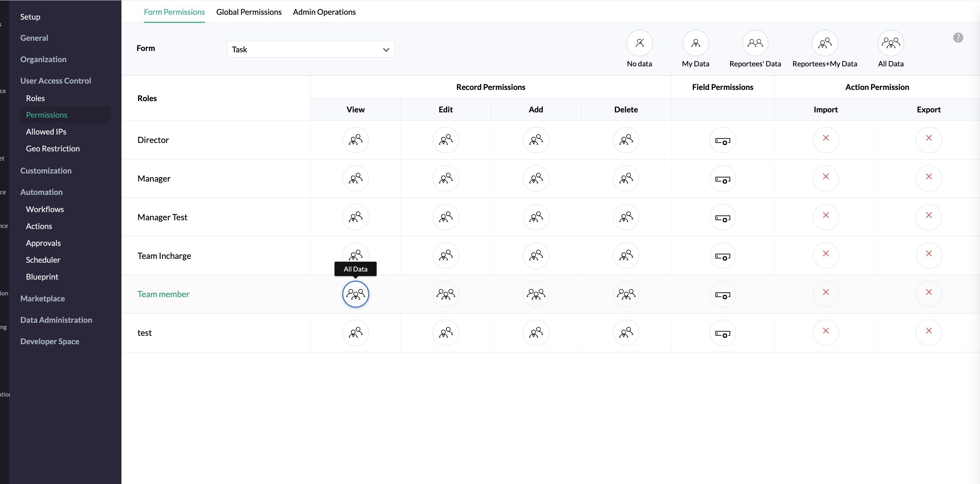The width and height of the screenshot is (980, 484).
Task: Toggle Export permission for Manager
Action: click(929, 177)
